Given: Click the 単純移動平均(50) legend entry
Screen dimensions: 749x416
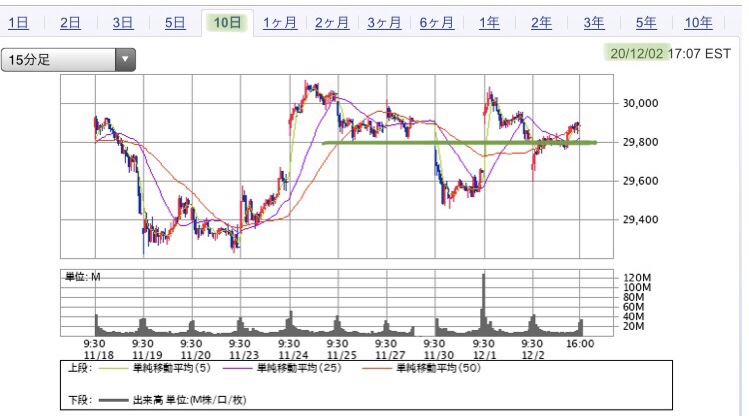Looking at the screenshot, I should pos(422,368).
